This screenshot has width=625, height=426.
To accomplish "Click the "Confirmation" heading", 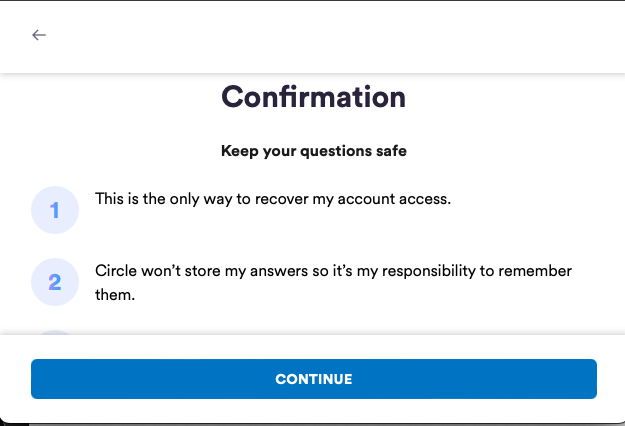I will [313, 97].
